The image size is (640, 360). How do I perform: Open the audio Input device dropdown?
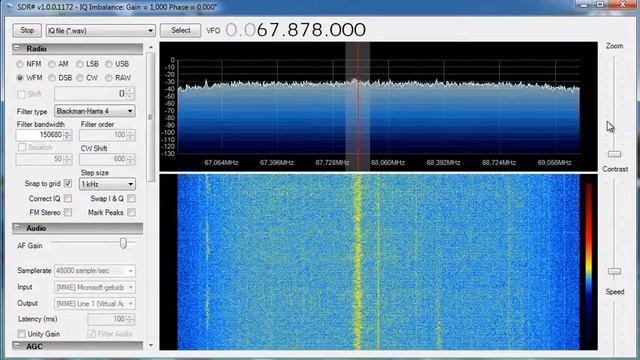95,287
